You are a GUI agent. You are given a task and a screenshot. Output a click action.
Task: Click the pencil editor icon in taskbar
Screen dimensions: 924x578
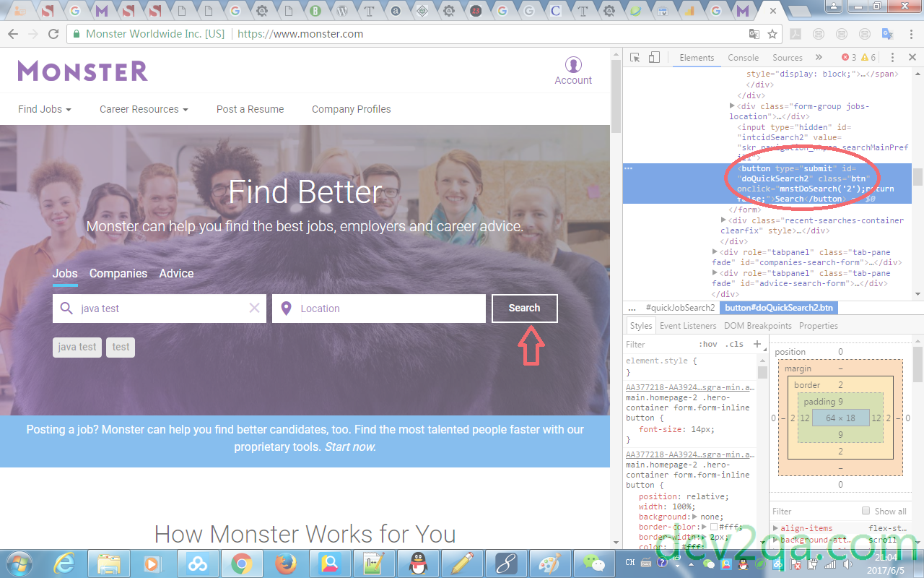(x=461, y=563)
